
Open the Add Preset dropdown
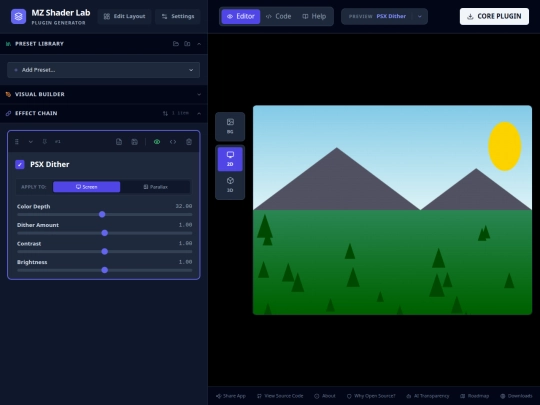click(x=103, y=70)
